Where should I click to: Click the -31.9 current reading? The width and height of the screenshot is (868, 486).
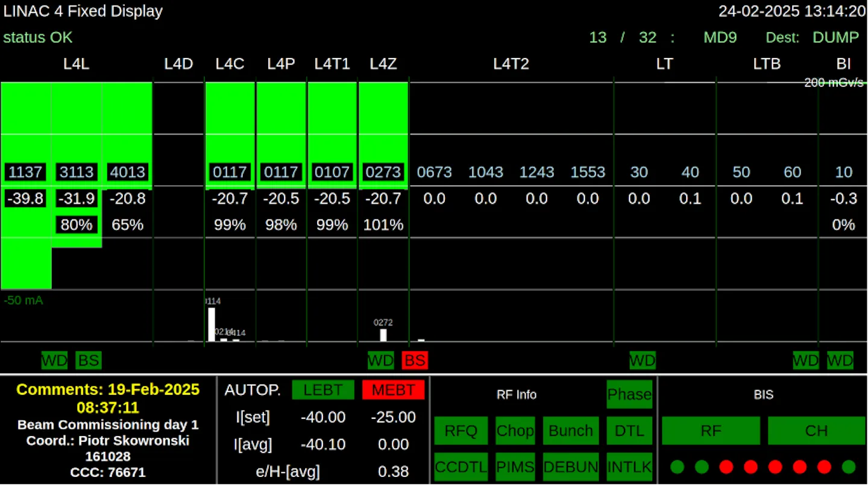[77, 198]
